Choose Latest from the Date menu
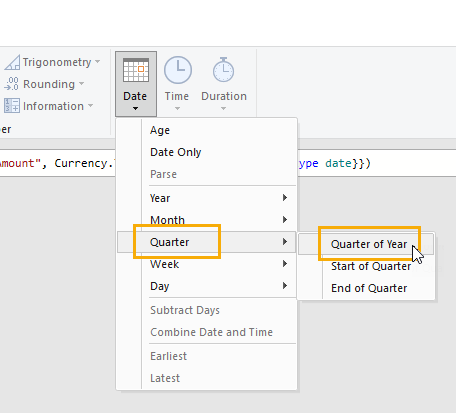The image size is (456, 413). tap(206, 378)
